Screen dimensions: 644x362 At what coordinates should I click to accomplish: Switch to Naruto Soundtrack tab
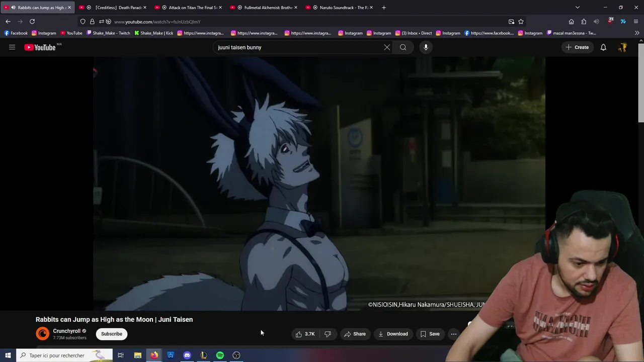coord(340,8)
